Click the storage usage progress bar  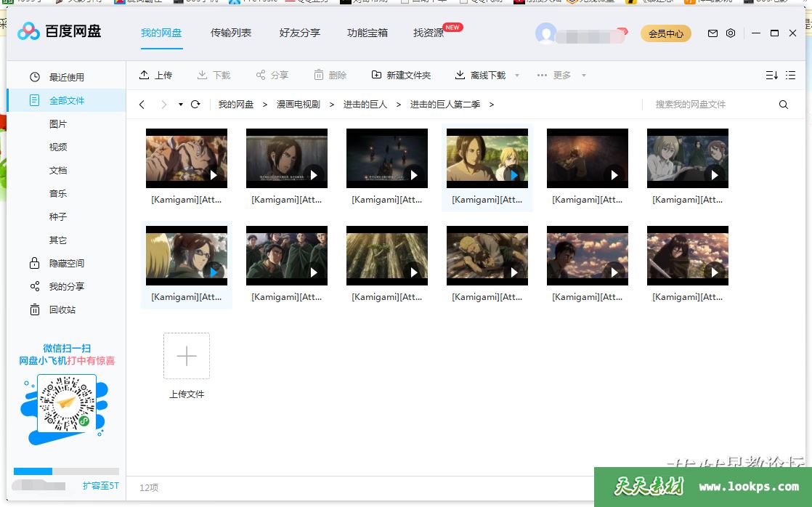click(66, 471)
